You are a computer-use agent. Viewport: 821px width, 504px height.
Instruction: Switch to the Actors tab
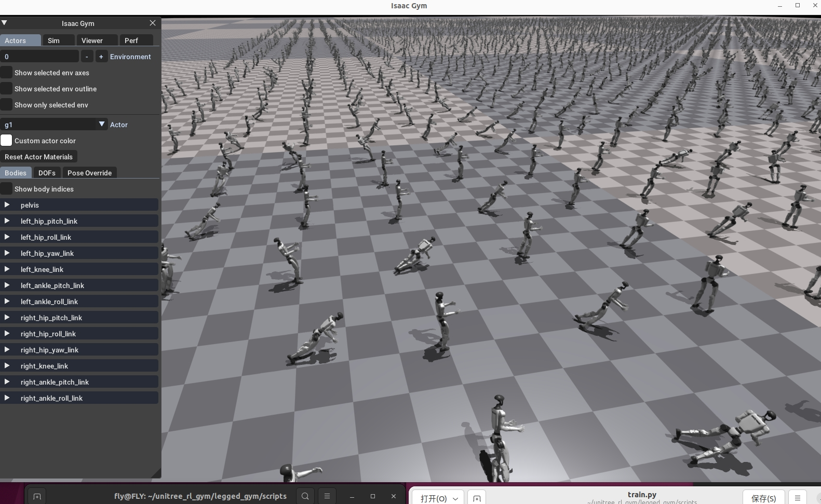(20, 40)
